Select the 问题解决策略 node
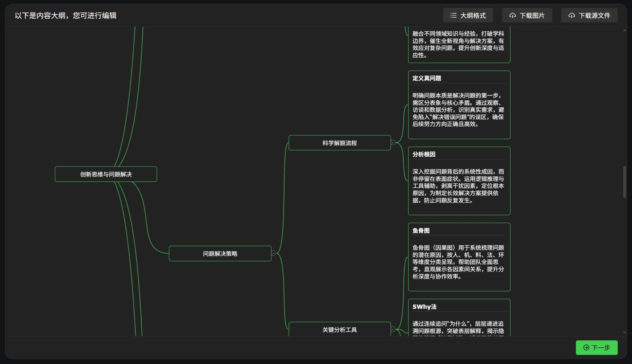This screenshot has width=632, height=364. 220,253
